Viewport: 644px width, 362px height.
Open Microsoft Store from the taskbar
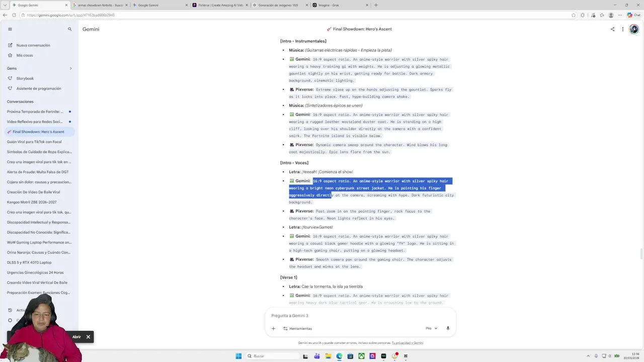click(350, 356)
